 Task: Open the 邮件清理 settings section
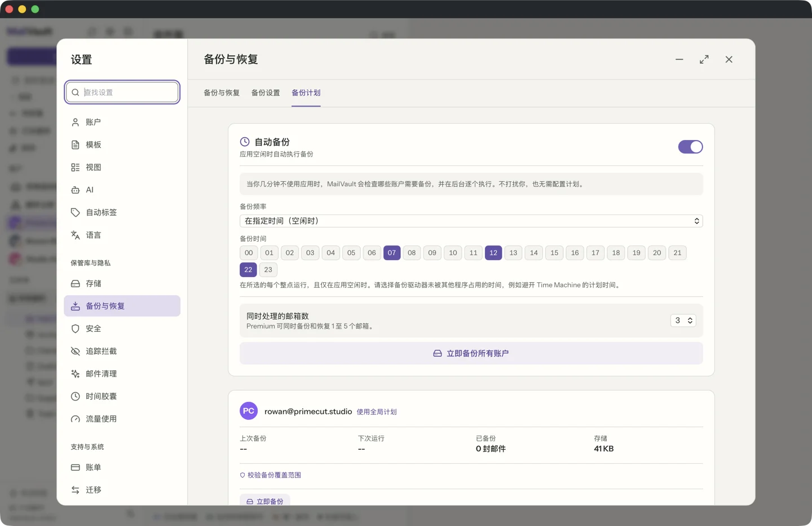click(122, 374)
